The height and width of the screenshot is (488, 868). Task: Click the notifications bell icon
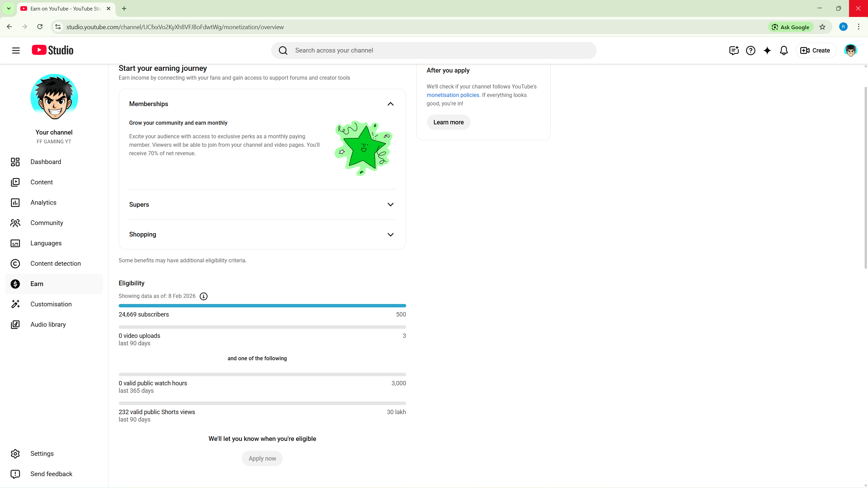(784, 50)
